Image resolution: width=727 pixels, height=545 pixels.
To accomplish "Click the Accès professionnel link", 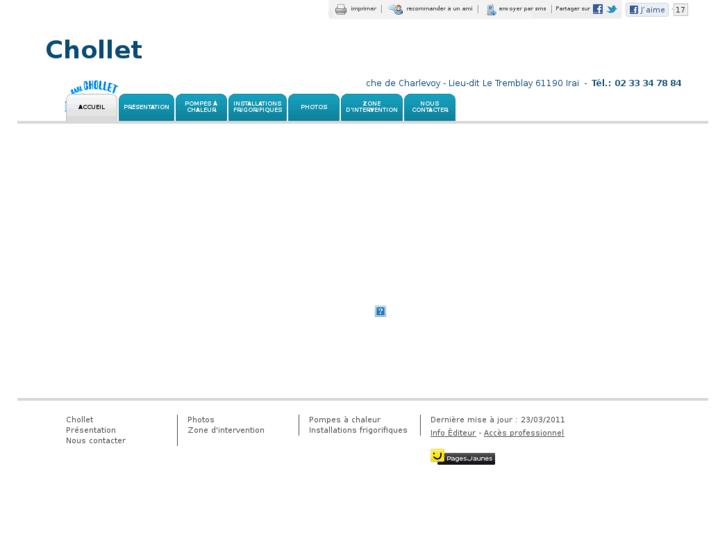I will pos(524,433).
